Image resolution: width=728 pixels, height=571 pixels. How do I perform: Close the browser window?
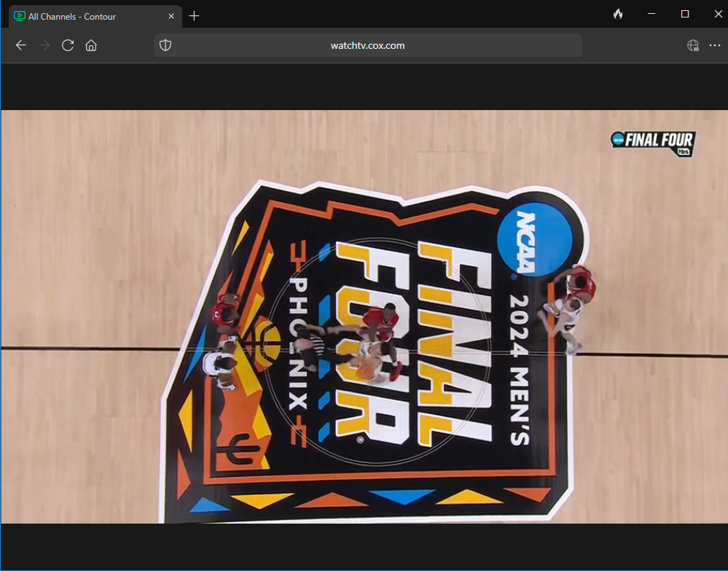point(718,14)
